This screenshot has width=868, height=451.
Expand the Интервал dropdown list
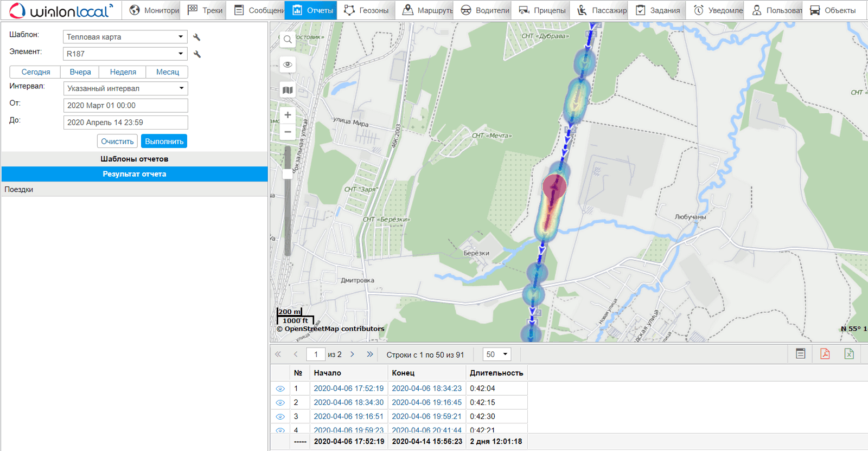125,88
